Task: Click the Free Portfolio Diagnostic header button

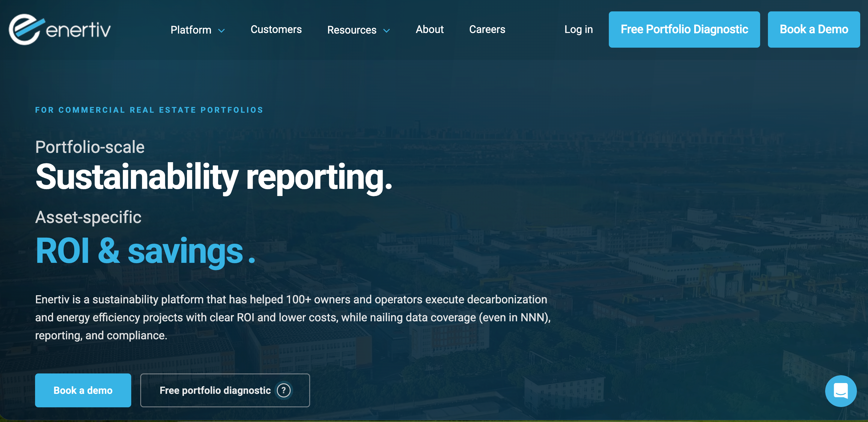Action: (684, 29)
